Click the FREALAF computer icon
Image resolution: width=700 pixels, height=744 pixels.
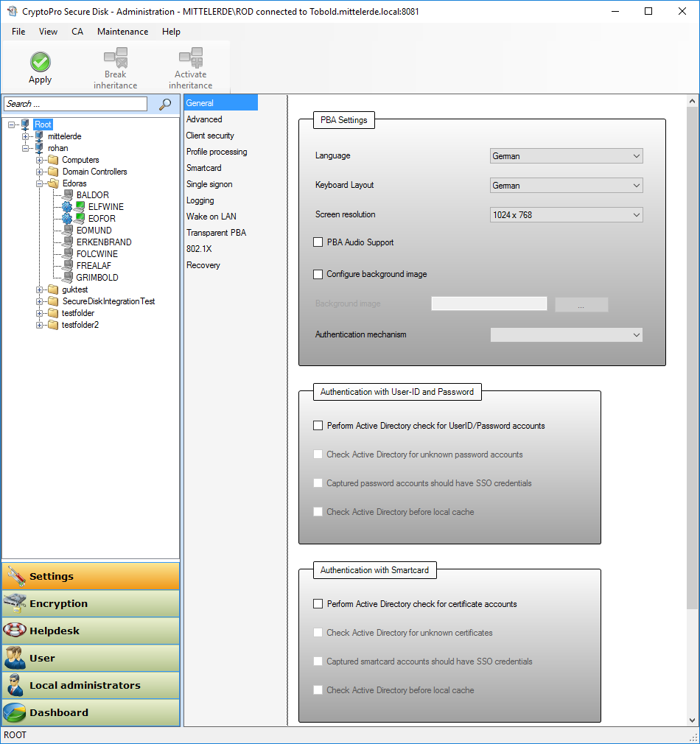68,266
